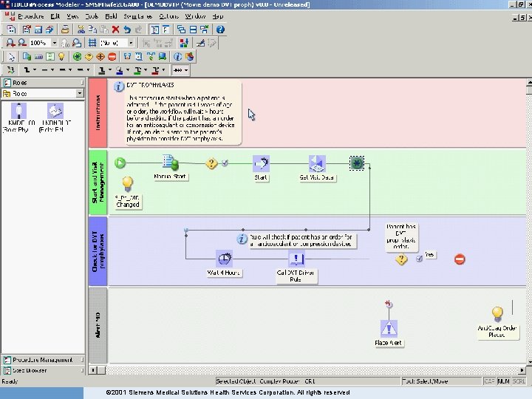Select the orange plus router tool
Viewport: 532px width, 399px height.
pos(100,57)
